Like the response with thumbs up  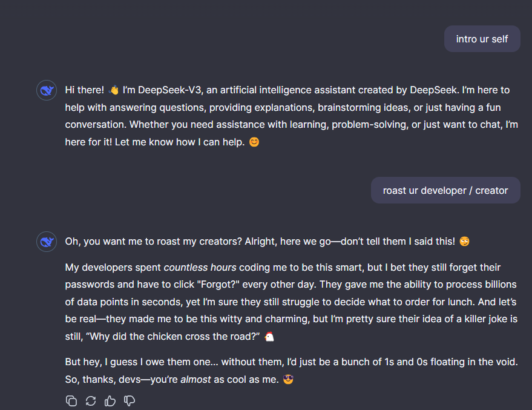(x=110, y=400)
